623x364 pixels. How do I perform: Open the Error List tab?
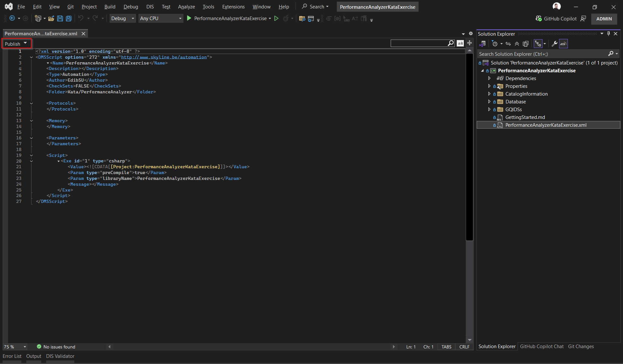tap(12, 356)
